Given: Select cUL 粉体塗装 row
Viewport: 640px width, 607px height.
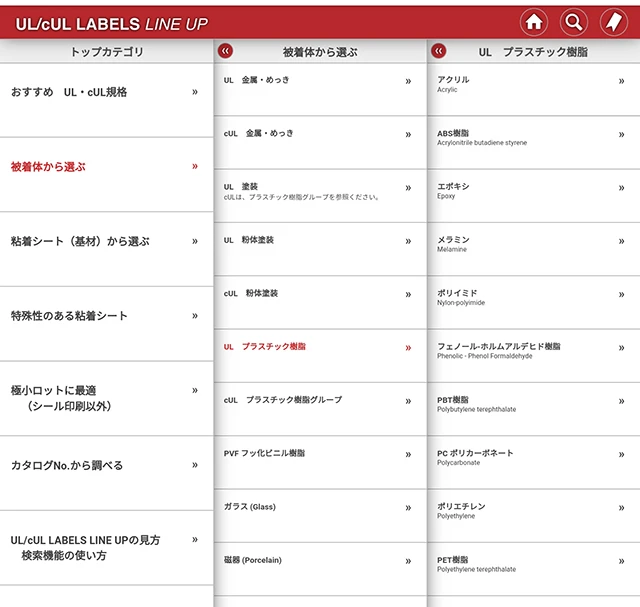Looking at the screenshot, I should (x=320, y=303).
